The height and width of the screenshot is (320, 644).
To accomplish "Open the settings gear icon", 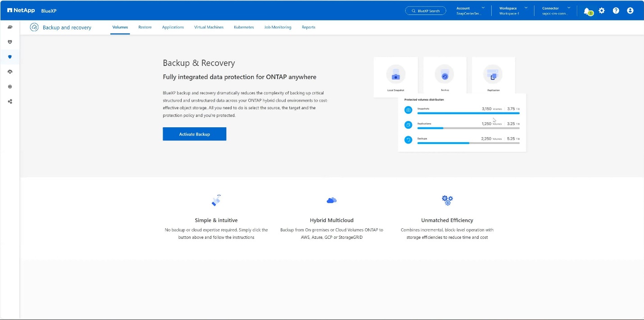I will point(602,10).
